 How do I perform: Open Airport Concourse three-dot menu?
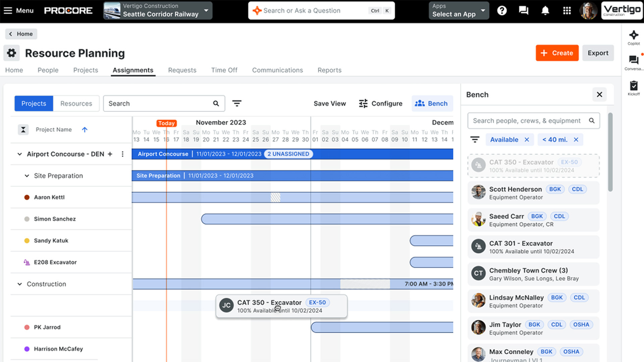[122, 154]
